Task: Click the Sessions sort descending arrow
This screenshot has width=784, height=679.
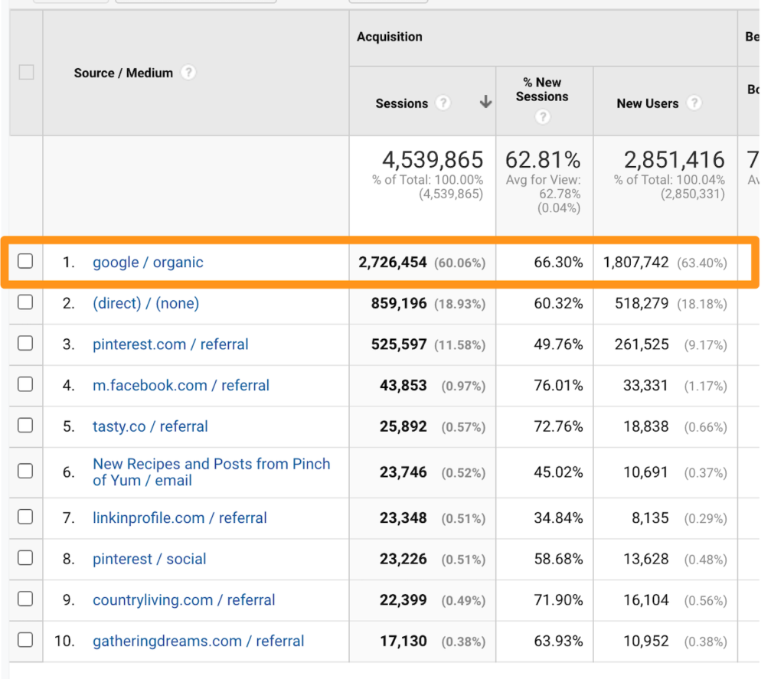Action: click(x=485, y=102)
